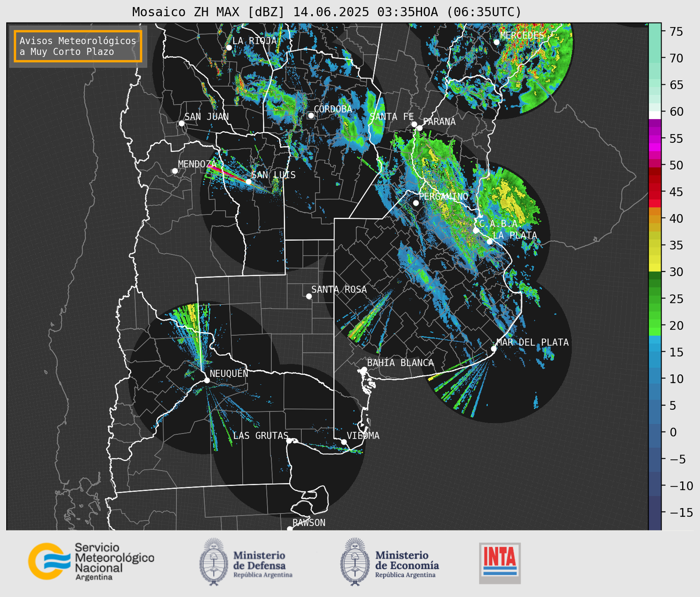
Task: Click the white 60 dBZ color band
Action: pyautogui.click(x=655, y=115)
